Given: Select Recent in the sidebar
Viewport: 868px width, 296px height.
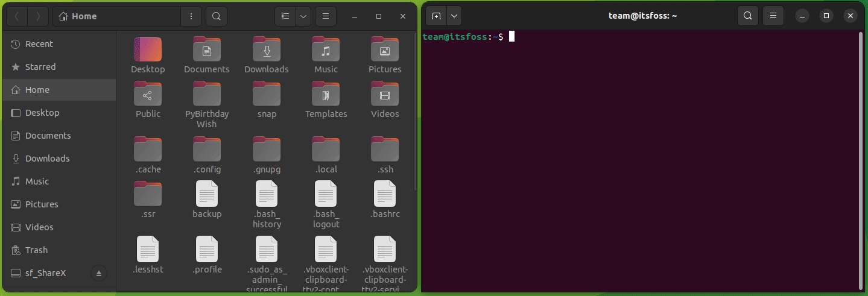Looking at the screenshot, I should (x=39, y=44).
